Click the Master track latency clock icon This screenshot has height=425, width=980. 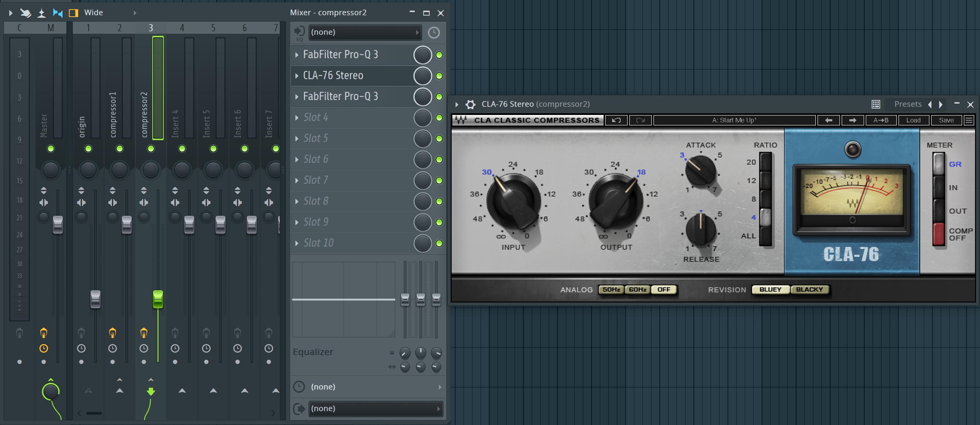44,348
